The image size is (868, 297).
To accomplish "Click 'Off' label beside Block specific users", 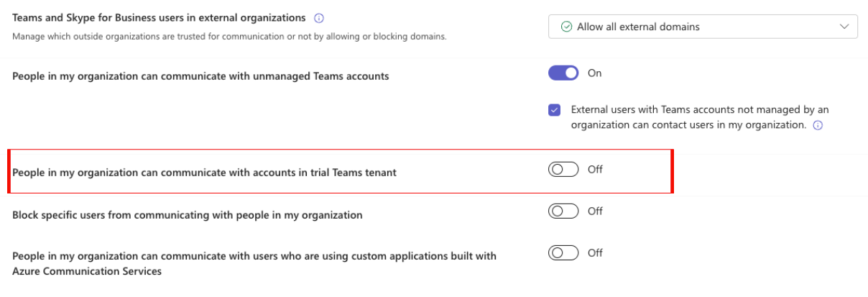I will [x=595, y=211].
